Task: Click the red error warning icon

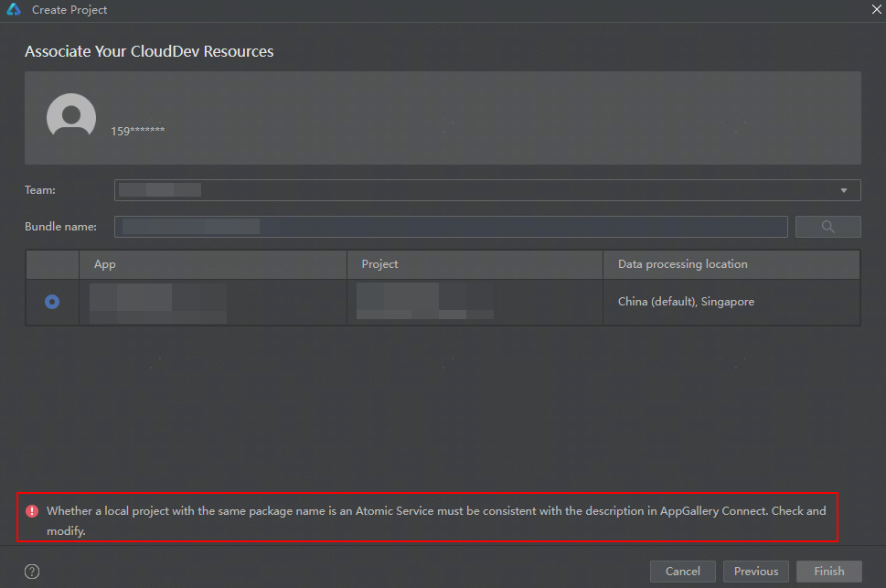Action: [33, 511]
